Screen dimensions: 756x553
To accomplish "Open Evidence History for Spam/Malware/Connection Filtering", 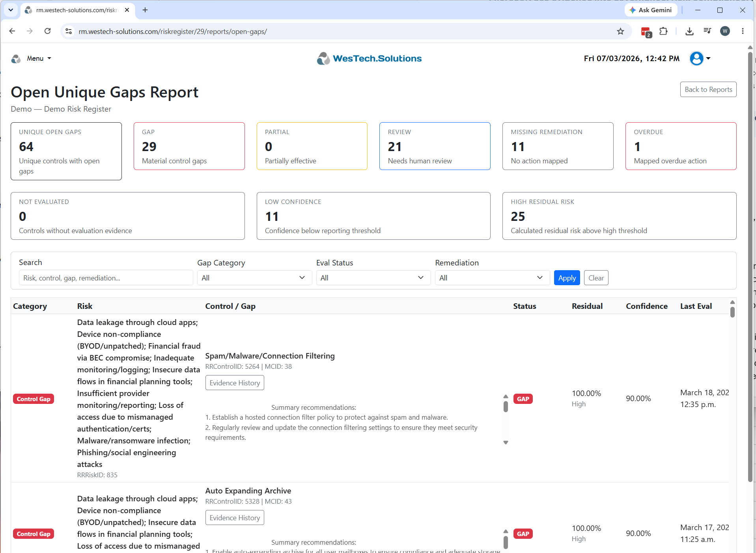I will 235,383.
